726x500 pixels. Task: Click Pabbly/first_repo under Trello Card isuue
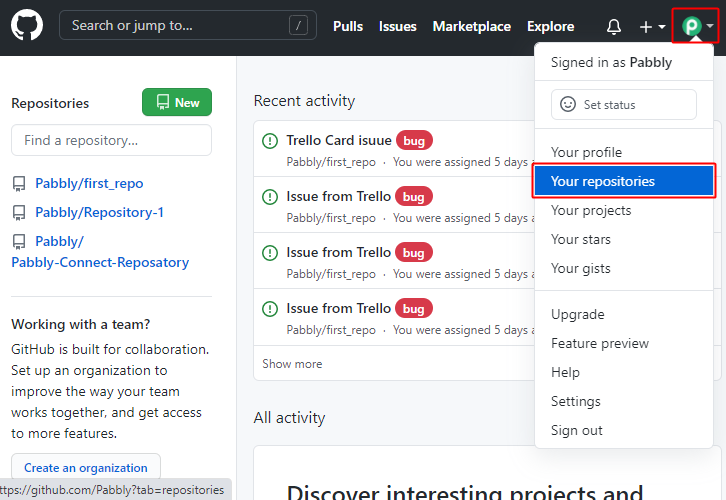331,162
